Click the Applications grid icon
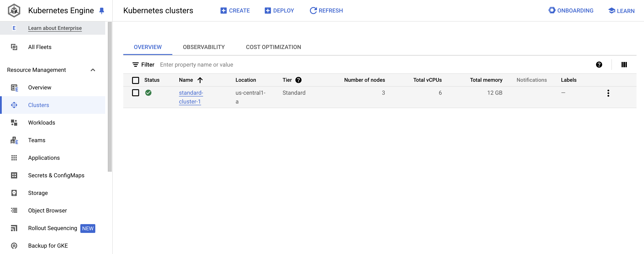This screenshot has width=644, height=254. point(14,158)
